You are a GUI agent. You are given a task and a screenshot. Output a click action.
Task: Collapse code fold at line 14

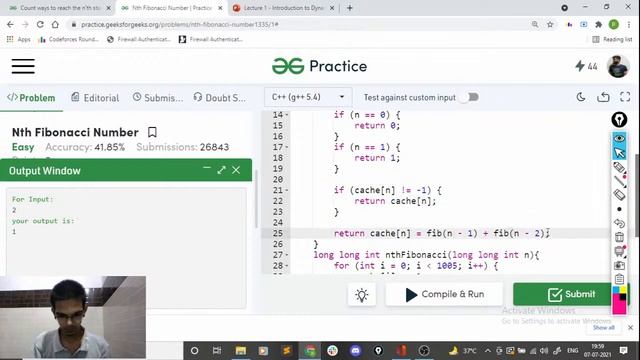point(287,115)
